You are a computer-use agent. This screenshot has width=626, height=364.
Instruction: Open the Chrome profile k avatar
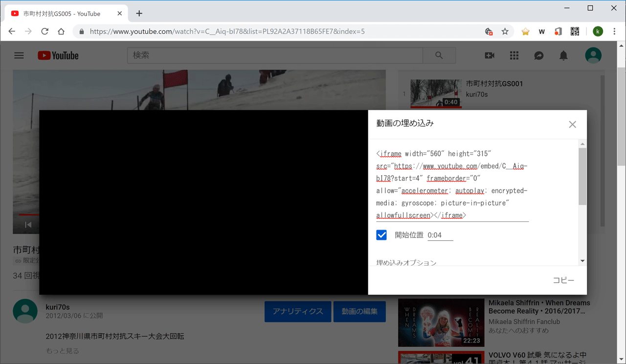pos(598,31)
